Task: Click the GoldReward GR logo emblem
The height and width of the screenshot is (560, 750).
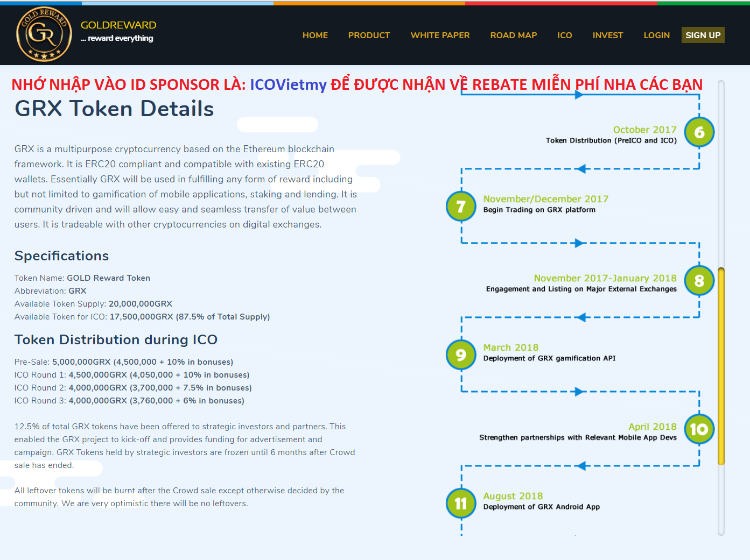Action: [44, 34]
